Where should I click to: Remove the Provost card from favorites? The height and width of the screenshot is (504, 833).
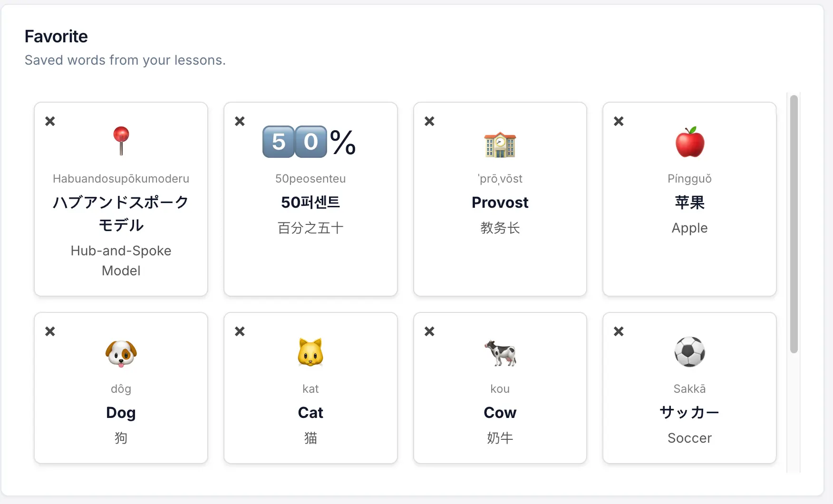tap(429, 121)
